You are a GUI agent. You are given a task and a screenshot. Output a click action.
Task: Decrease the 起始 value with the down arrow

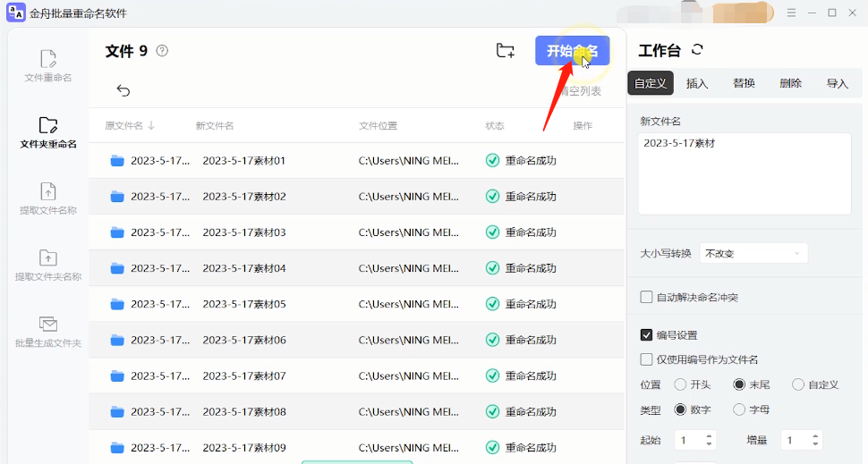tap(709, 443)
